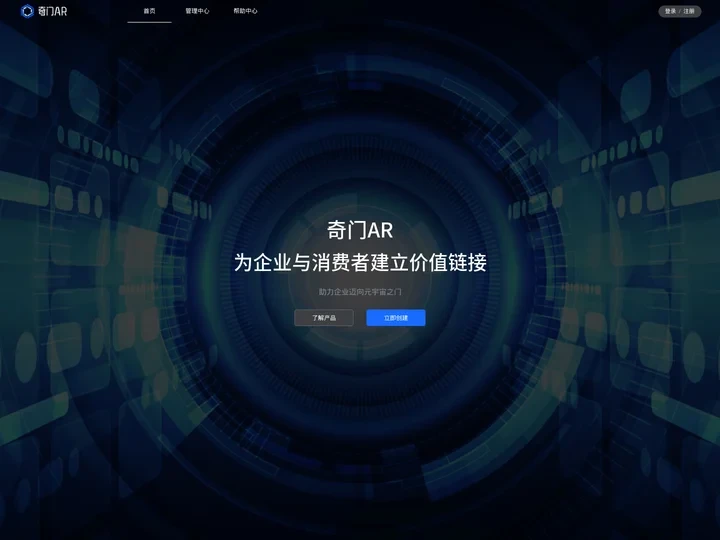720x540 pixels.
Task: Open the 帮助中心 menu item
Action: 246,11
